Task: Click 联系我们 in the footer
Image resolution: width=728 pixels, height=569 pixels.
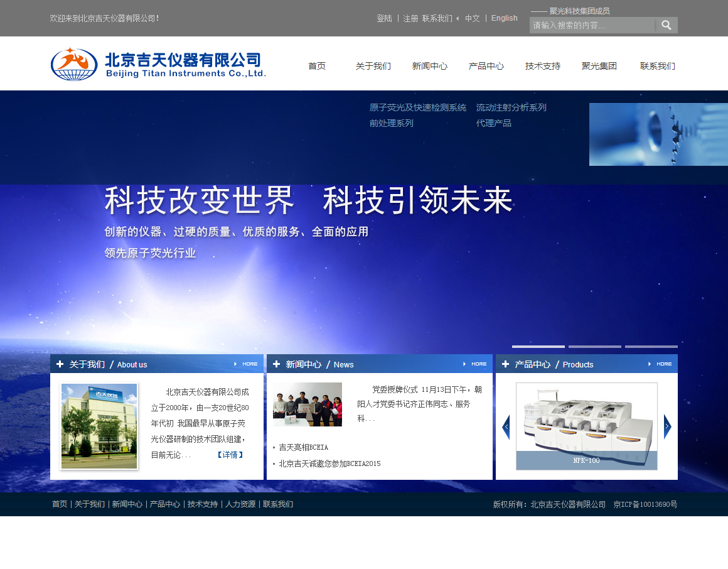Action: (277, 504)
